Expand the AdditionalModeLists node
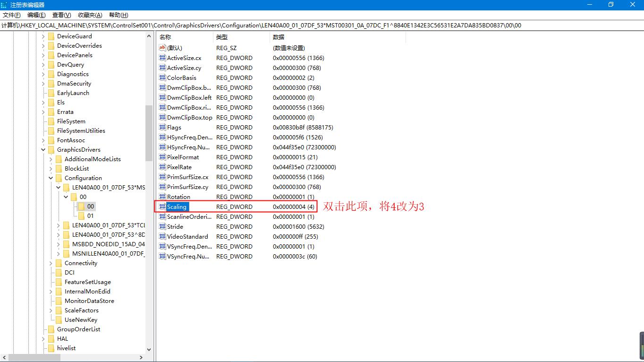 [51, 159]
